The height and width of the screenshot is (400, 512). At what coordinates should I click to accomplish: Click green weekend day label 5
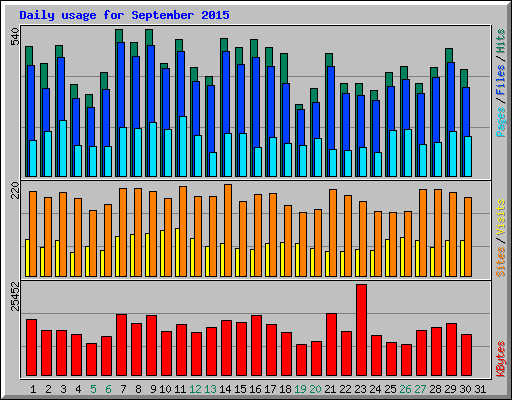[x=93, y=389]
